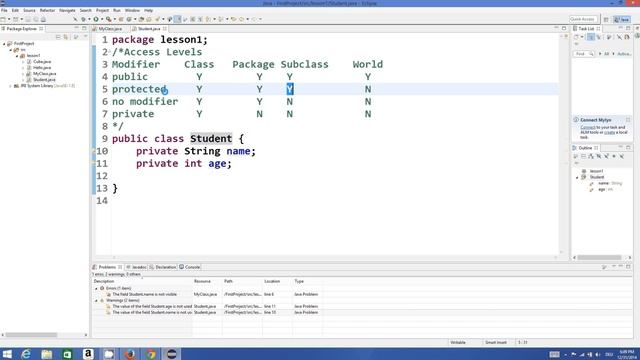Viewport: 640px width, 360px height.
Task: Close the Student.java editor tab
Action: tap(165, 29)
